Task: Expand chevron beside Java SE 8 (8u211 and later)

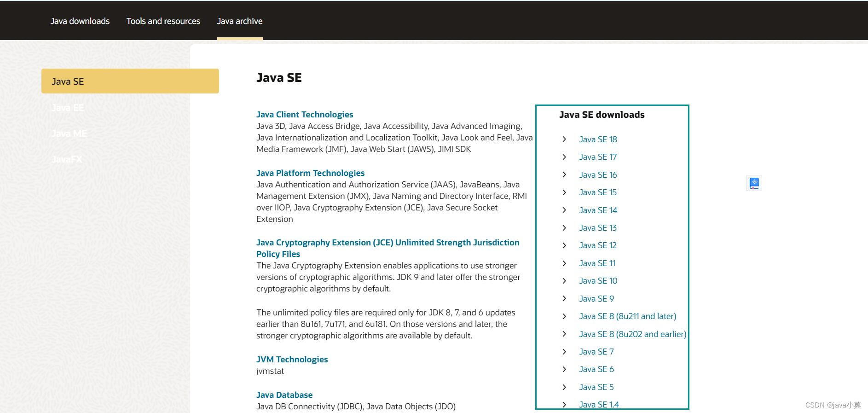Action: click(x=564, y=316)
